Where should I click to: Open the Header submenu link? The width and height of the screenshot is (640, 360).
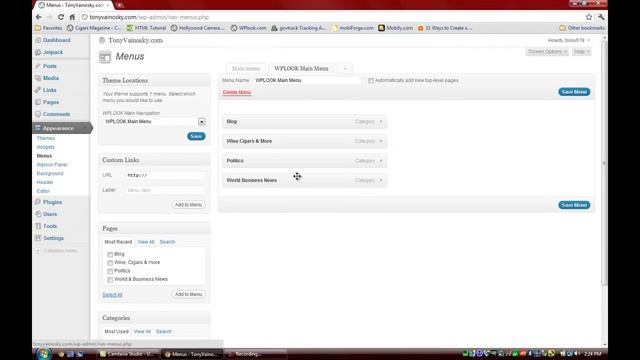point(45,182)
